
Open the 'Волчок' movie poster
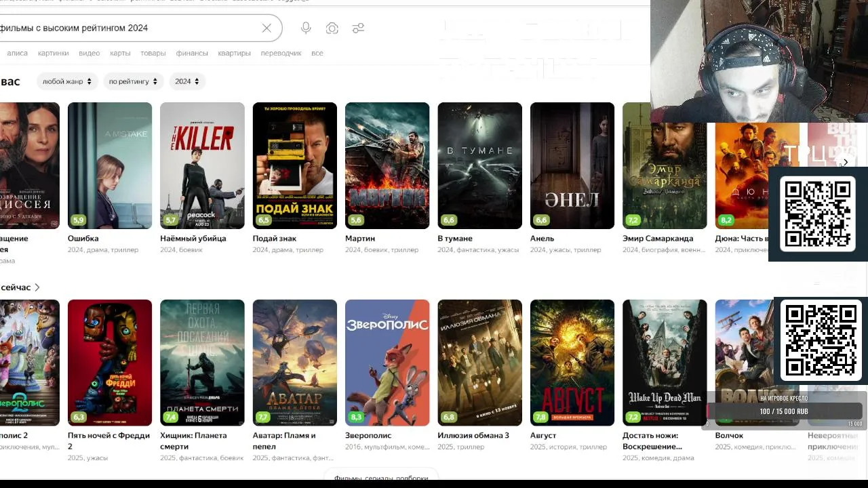point(744,363)
